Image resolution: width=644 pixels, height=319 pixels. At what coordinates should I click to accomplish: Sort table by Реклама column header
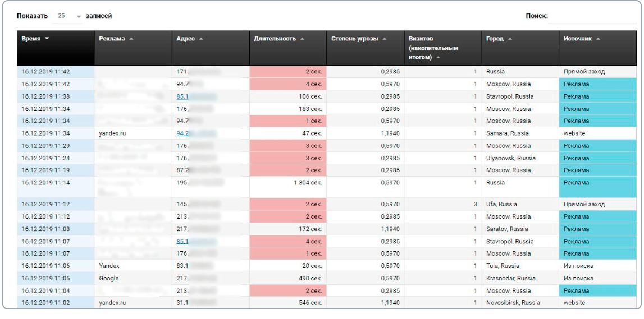133,48
